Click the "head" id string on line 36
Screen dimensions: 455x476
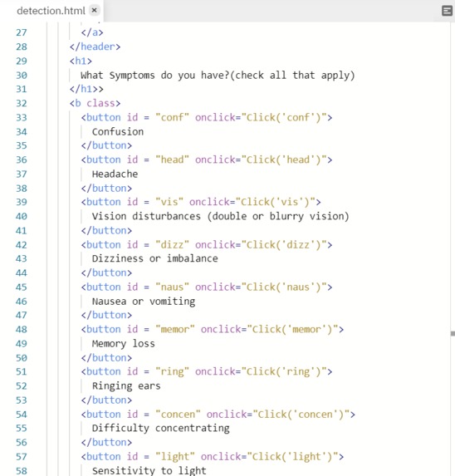(x=173, y=159)
